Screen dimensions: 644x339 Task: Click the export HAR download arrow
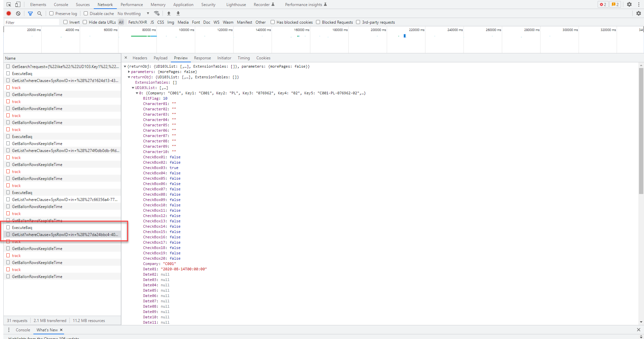point(178,13)
